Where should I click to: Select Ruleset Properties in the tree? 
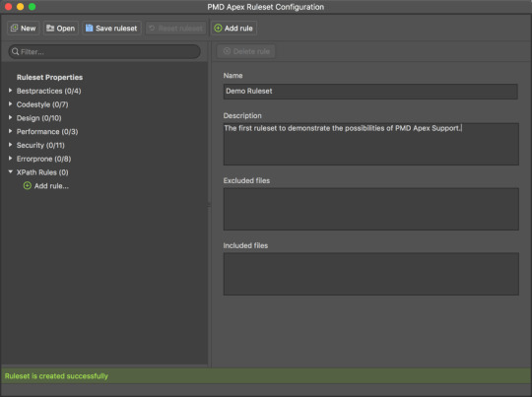point(49,78)
